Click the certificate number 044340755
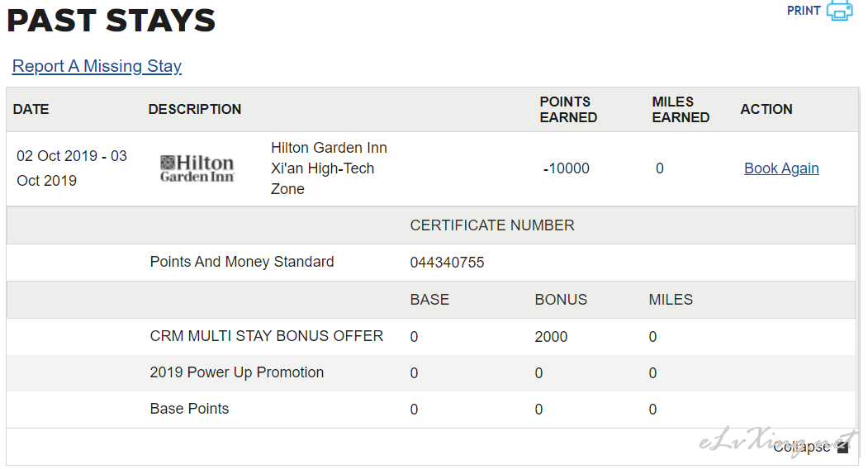The height and width of the screenshot is (469, 868). coord(448,263)
